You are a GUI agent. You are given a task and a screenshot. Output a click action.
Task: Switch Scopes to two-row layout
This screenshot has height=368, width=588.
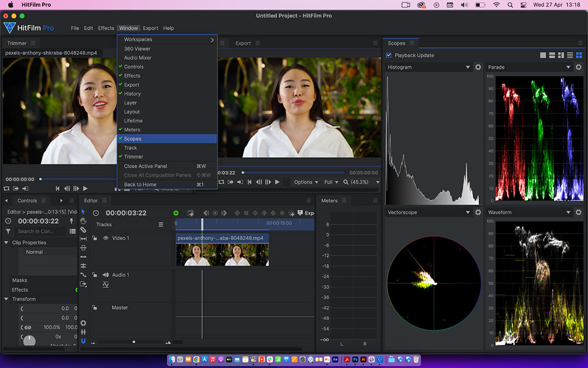[x=552, y=55]
